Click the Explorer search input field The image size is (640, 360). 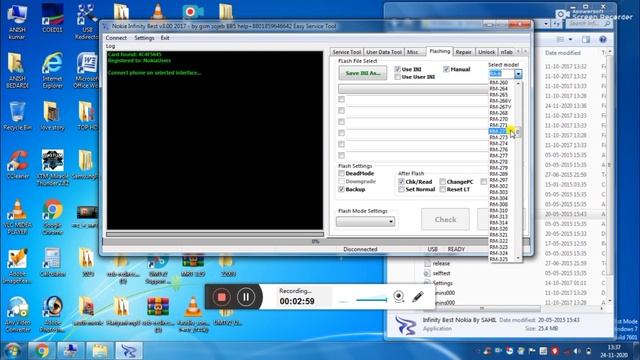[589, 24]
